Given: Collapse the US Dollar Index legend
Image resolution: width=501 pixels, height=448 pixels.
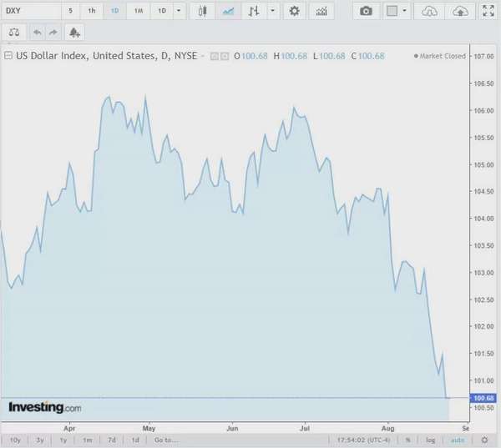Looking at the screenshot, I should coord(8,56).
